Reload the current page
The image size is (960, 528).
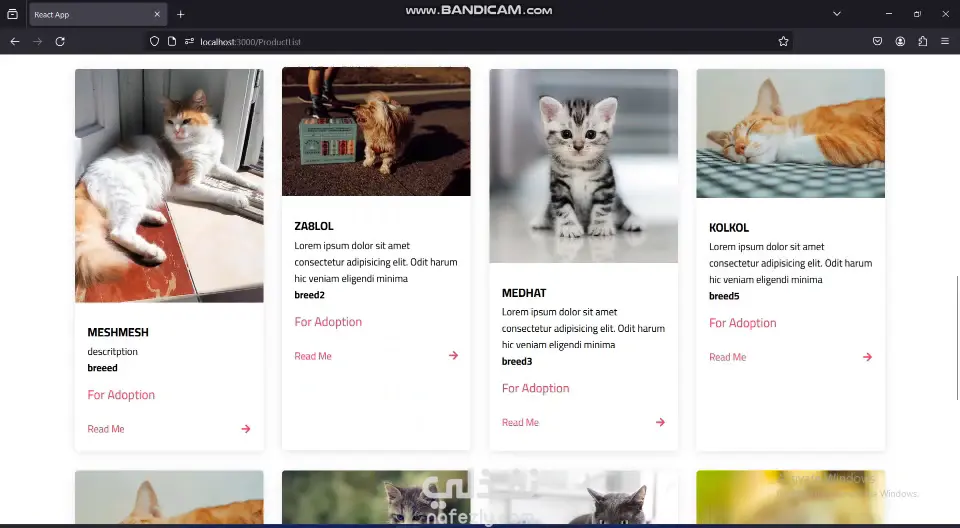coord(60,42)
